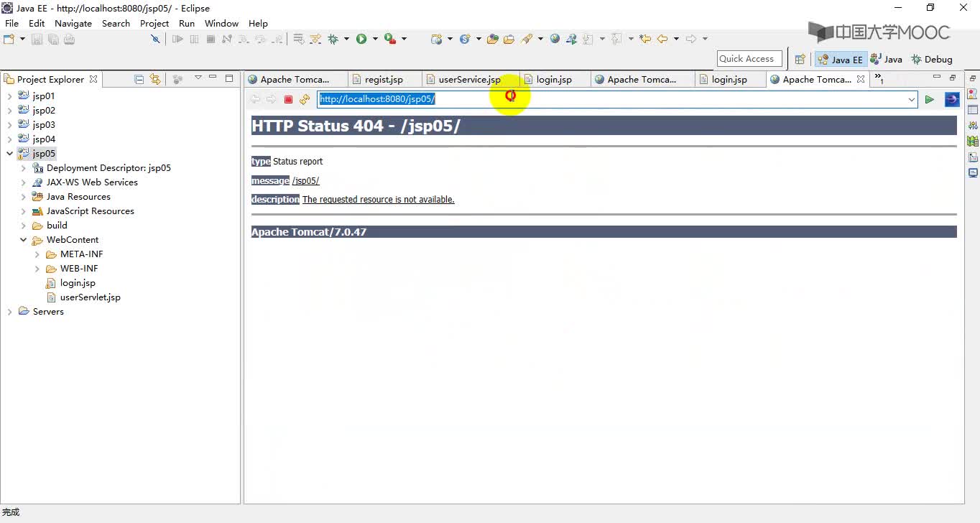Expand the jsp01 project node

point(9,96)
